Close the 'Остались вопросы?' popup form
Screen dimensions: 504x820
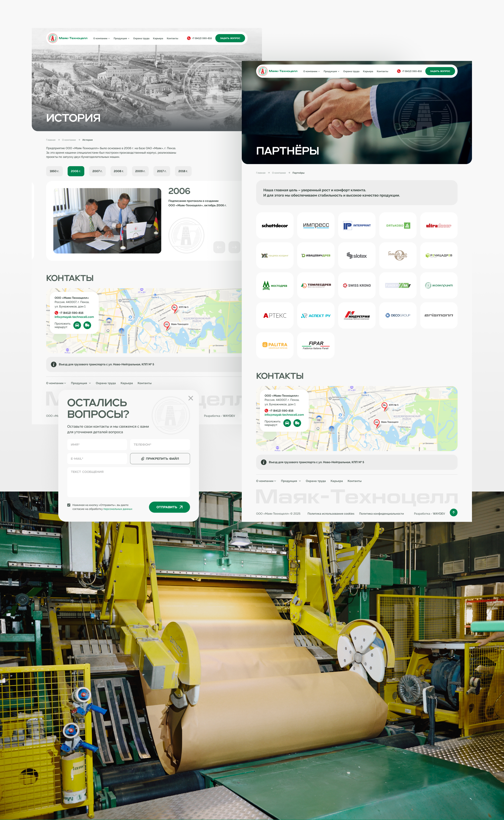point(191,398)
